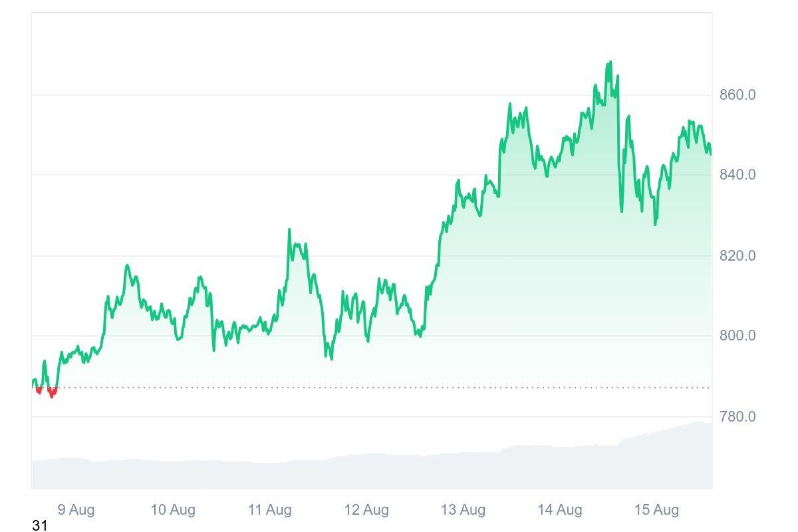
Task: Select the 780.0 price axis label
Action: click(737, 417)
